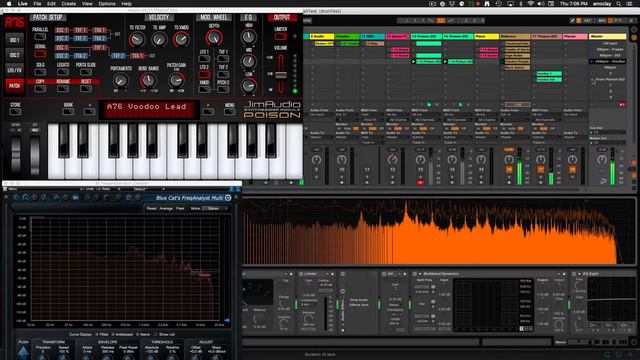Viewport: 640px width, 360px height.
Task: Open the Edit menu
Action: pyautogui.click(x=51, y=4)
